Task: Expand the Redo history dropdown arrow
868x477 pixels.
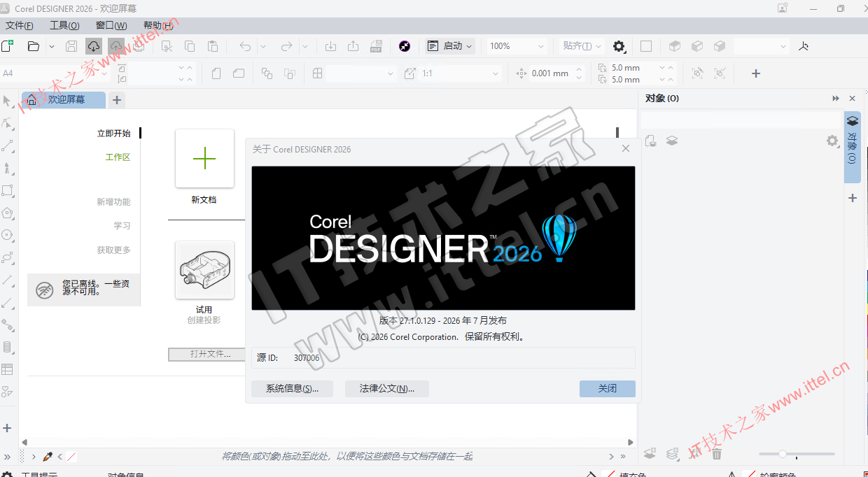Action: tap(305, 46)
